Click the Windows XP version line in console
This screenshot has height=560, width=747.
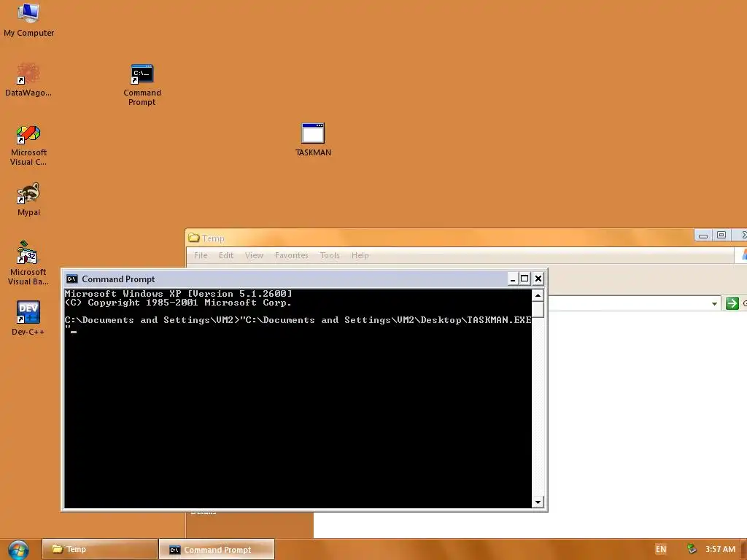pyautogui.click(x=178, y=294)
